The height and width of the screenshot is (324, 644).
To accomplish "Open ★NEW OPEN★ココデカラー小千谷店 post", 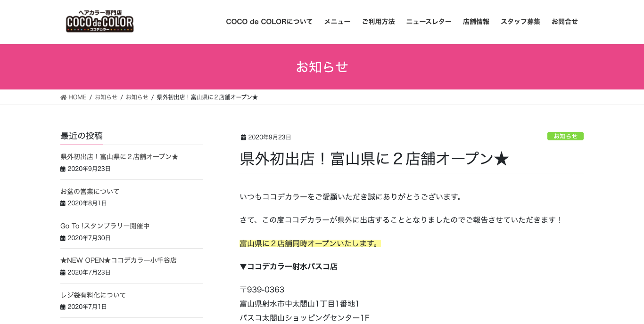I will pos(118,260).
